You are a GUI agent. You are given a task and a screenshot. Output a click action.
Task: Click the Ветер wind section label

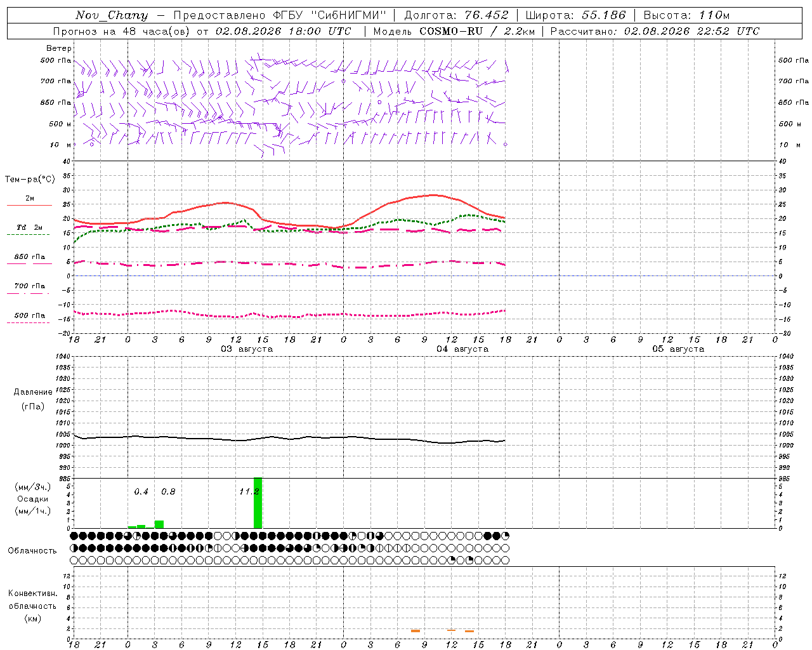pyautogui.click(x=59, y=48)
